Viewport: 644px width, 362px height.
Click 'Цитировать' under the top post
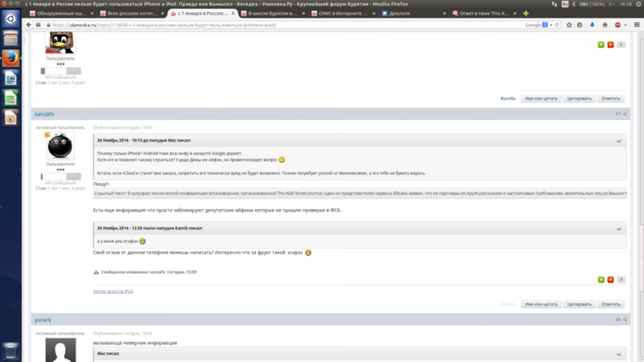click(x=579, y=98)
